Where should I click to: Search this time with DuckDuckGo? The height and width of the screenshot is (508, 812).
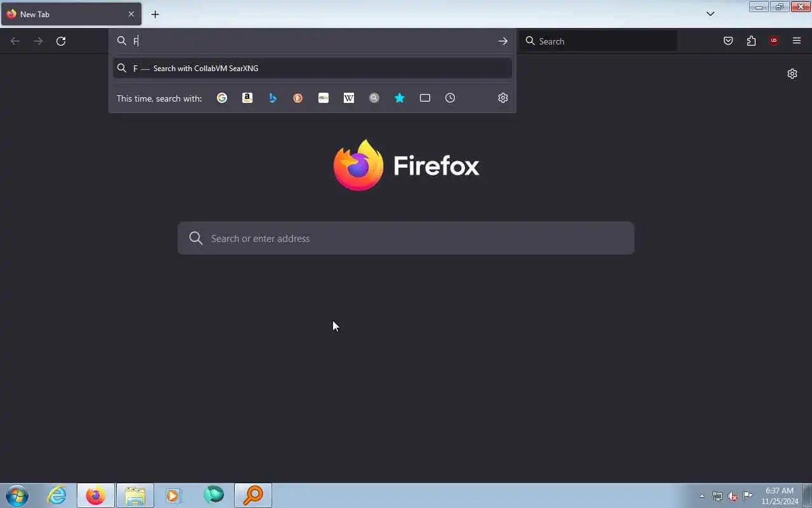298,98
